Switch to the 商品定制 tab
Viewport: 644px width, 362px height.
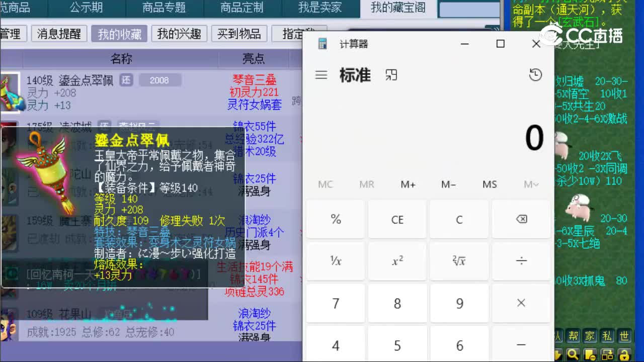coord(242,8)
